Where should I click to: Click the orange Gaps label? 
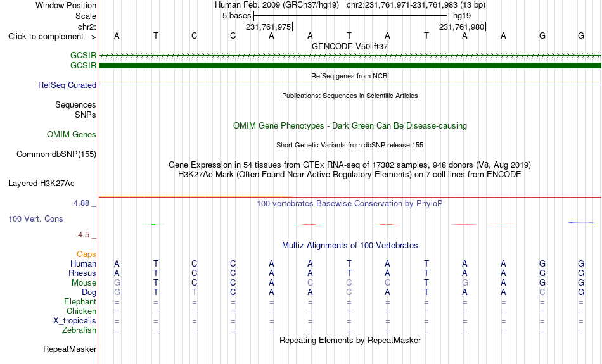pos(86,254)
